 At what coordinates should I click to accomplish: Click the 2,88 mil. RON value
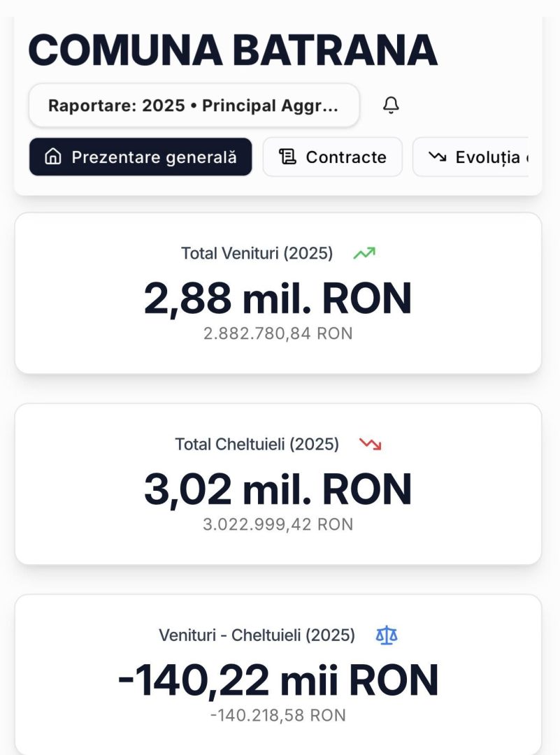click(x=278, y=299)
